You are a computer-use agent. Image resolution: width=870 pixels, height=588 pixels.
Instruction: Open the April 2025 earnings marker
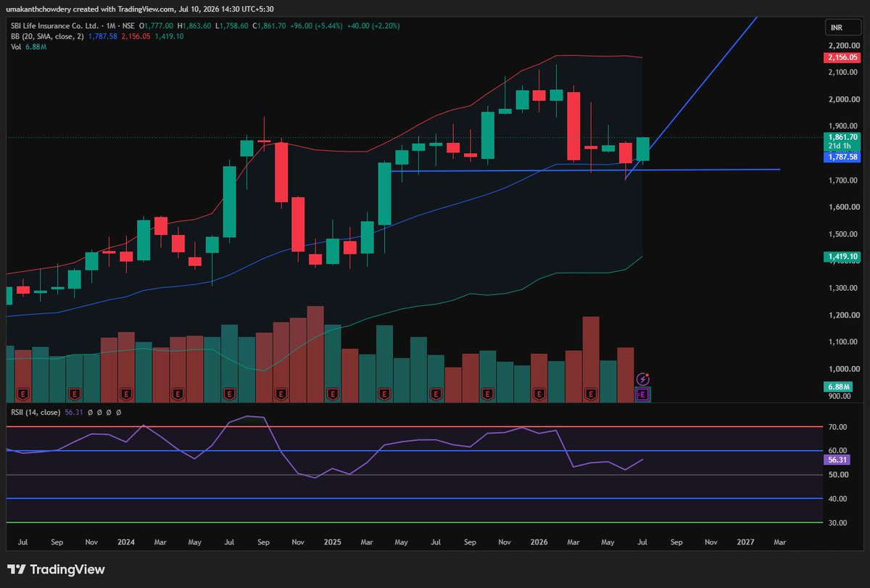tap(384, 394)
